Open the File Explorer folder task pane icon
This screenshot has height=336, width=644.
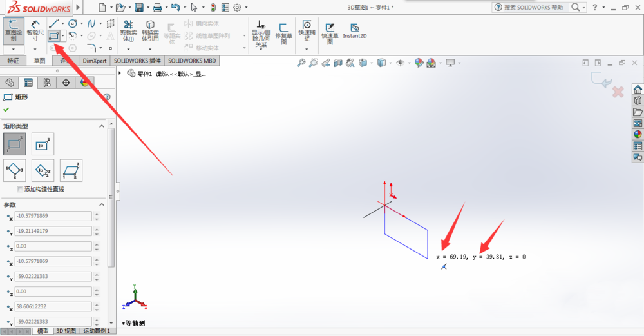pyautogui.click(x=638, y=112)
